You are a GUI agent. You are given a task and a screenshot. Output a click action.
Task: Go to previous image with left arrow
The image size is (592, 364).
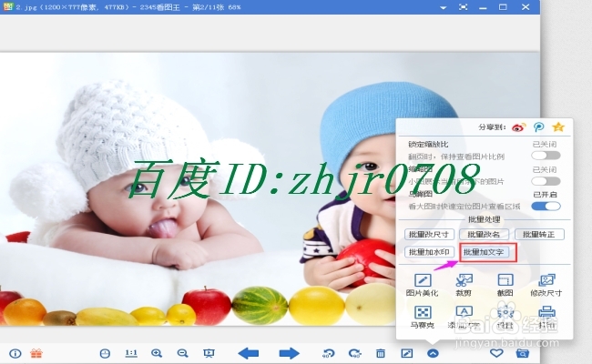pyautogui.click(x=249, y=353)
